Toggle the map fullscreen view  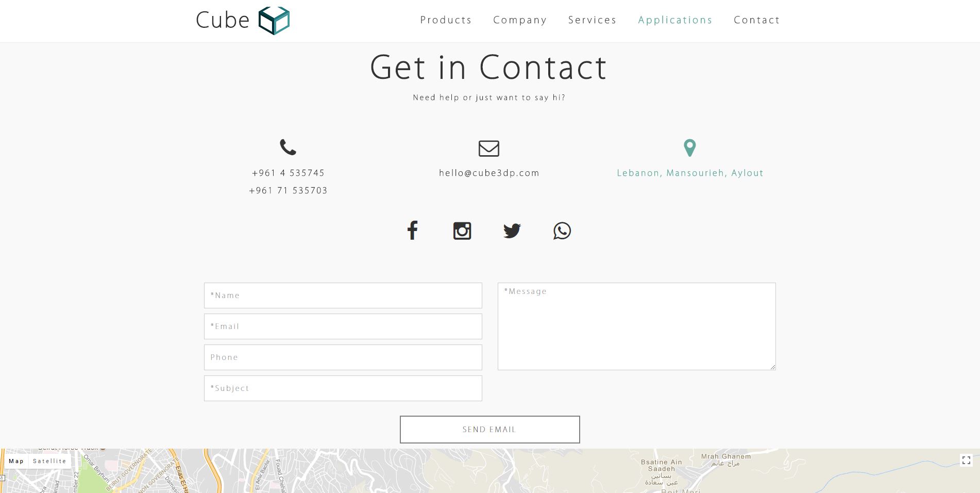tap(967, 460)
